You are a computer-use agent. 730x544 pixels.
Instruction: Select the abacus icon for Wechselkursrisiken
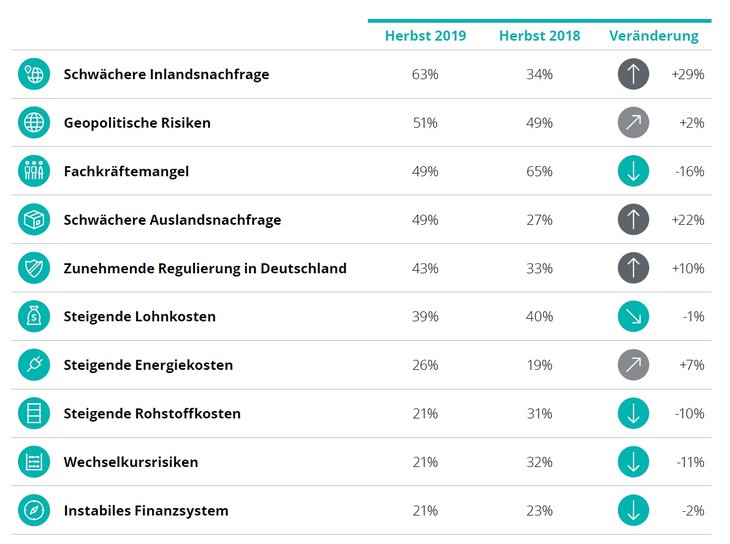pyautogui.click(x=34, y=462)
